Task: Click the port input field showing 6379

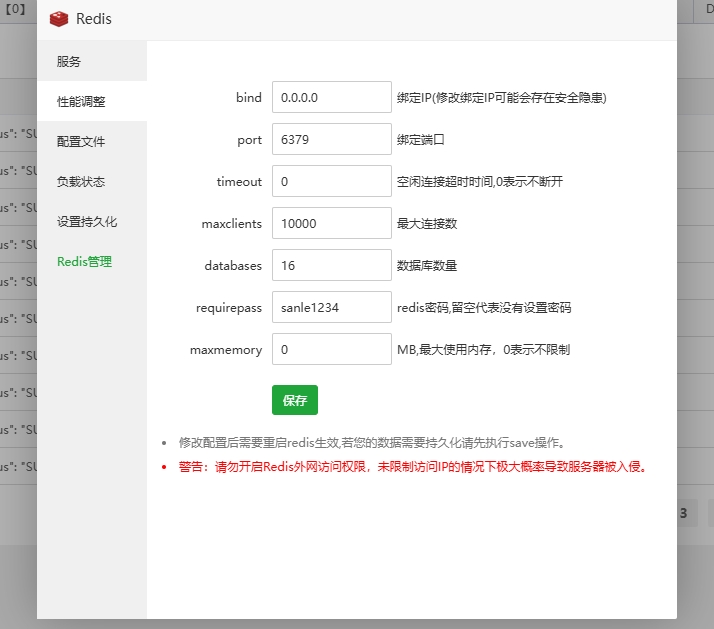Action: point(332,139)
